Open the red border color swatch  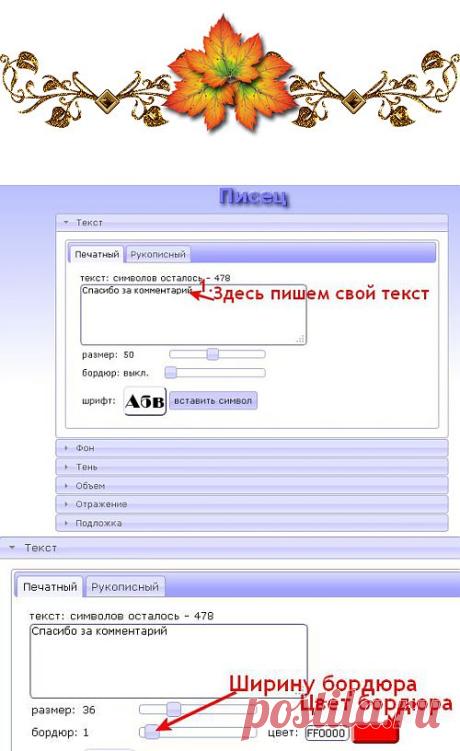[x=376, y=734]
